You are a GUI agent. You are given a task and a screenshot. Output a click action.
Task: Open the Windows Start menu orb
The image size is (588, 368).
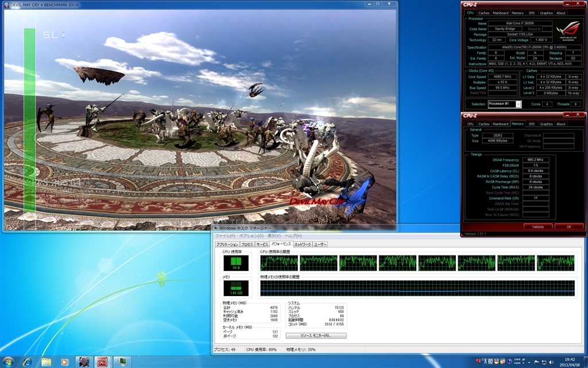(8, 362)
